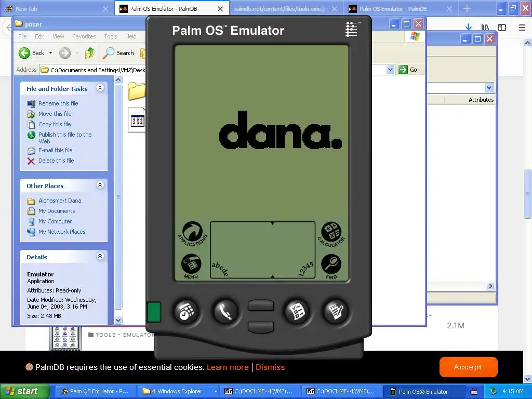Click Rename this file
Image resolution: width=532 pixels, height=399 pixels.
58,103
